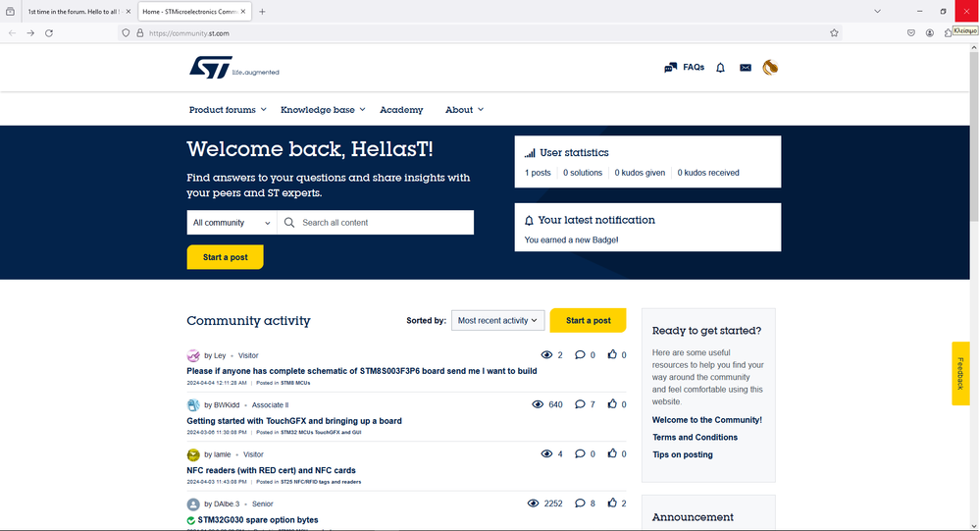Open a new browser tab with plus
This screenshot has width=980, height=531.
click(262, 11)
